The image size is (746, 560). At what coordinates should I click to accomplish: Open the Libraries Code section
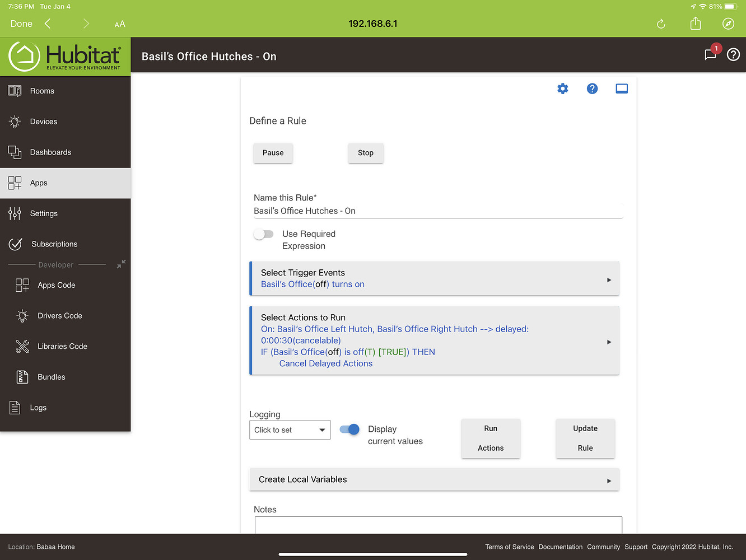[62, 346]
